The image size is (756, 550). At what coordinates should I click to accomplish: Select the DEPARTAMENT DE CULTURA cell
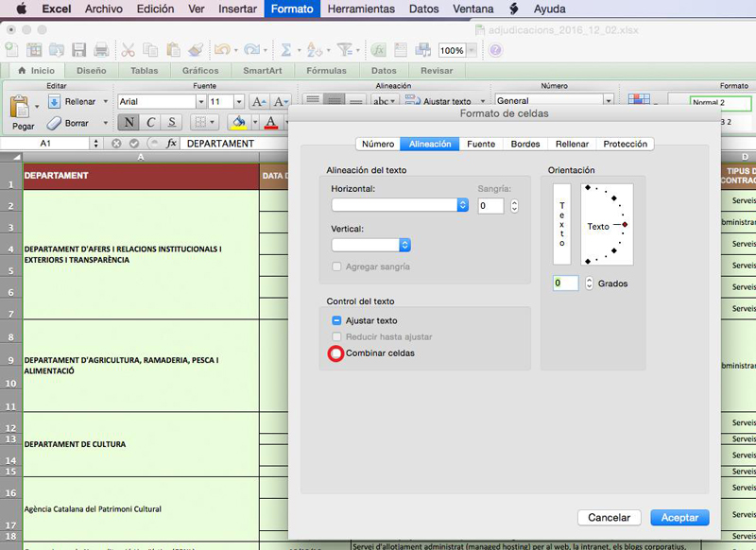[141, 444]
